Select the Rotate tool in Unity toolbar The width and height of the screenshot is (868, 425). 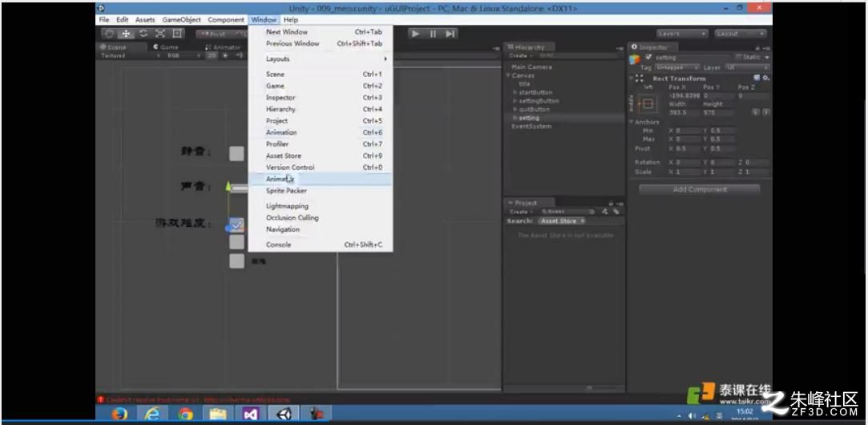click(x=143, y=34)
